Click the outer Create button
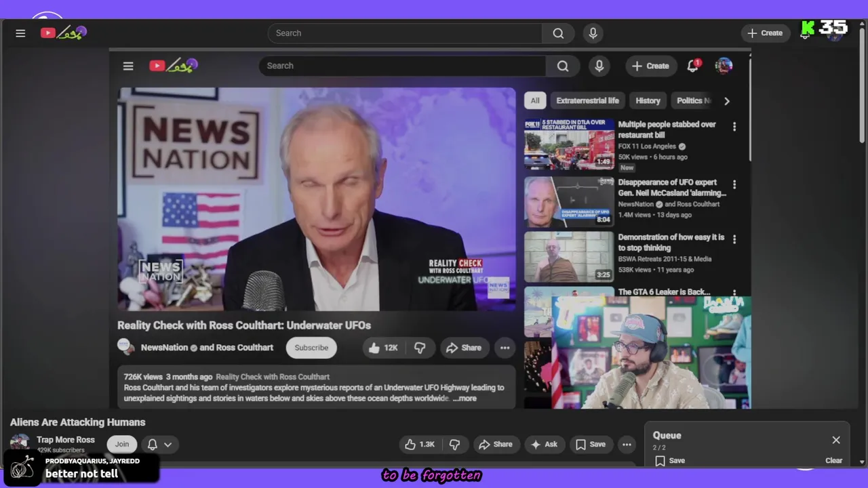868x488 pixels. (765, 33)
